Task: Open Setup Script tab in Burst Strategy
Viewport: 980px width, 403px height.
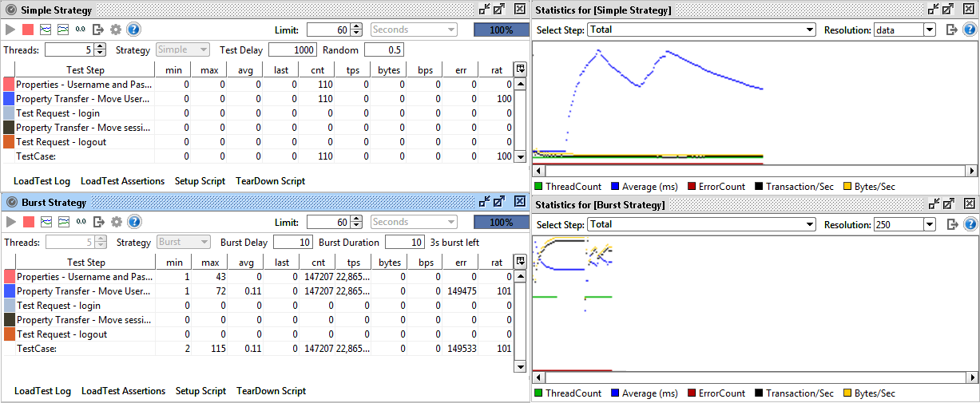Action: coord(200,391)
